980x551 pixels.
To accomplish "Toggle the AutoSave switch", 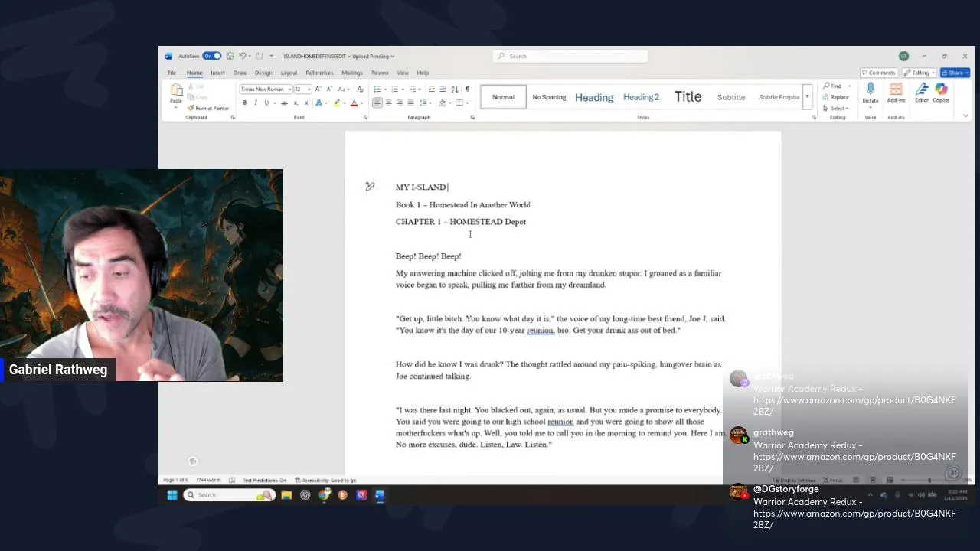I will (x=212, y=56).
